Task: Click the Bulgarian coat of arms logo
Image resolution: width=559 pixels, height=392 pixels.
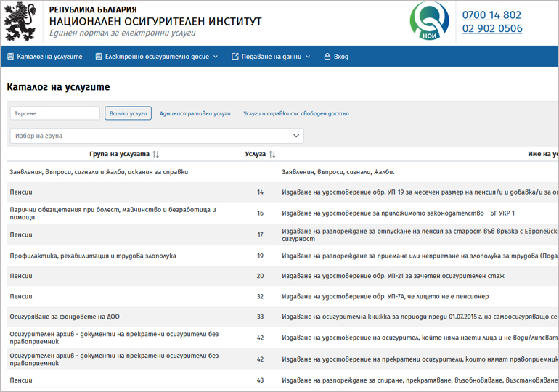Action: [x=20, y=22]
